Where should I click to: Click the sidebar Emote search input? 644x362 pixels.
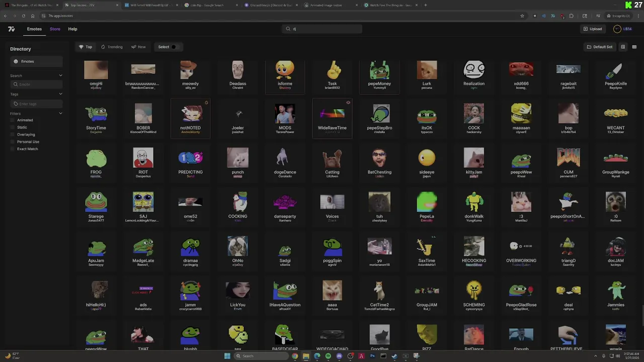pyautogui.click(x=36, y=84)
